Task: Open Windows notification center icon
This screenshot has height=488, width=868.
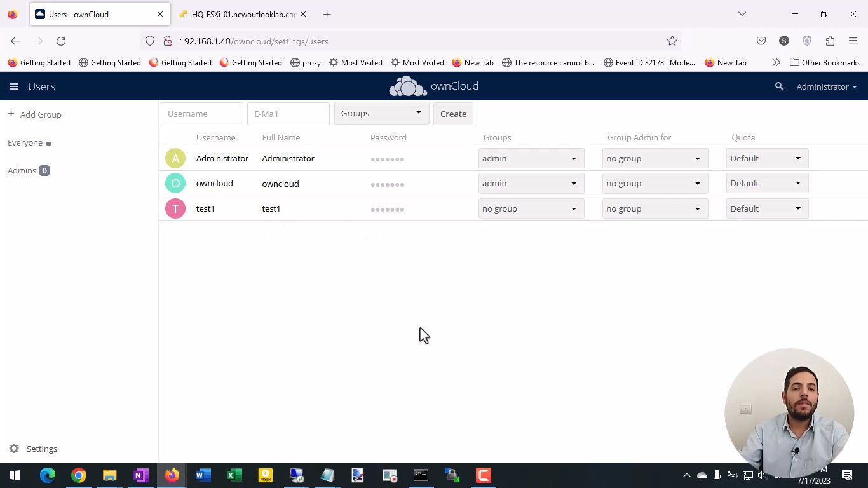Action: 846,475
